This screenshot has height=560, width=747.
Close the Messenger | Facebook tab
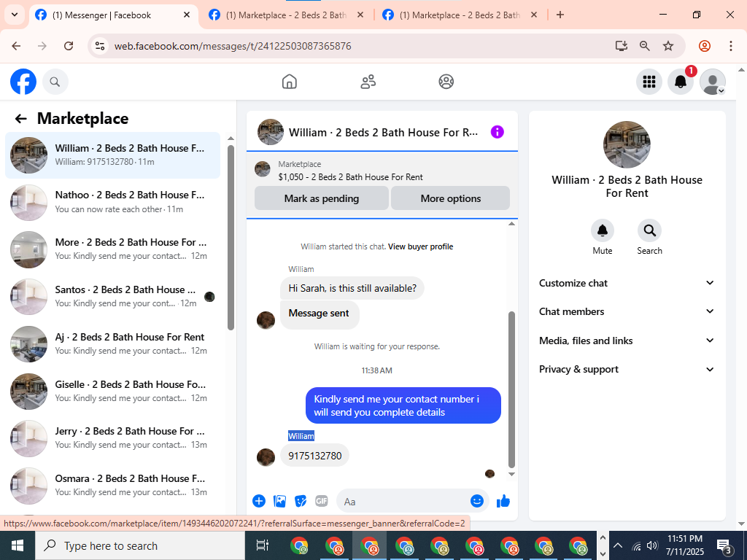click(187, 15)
